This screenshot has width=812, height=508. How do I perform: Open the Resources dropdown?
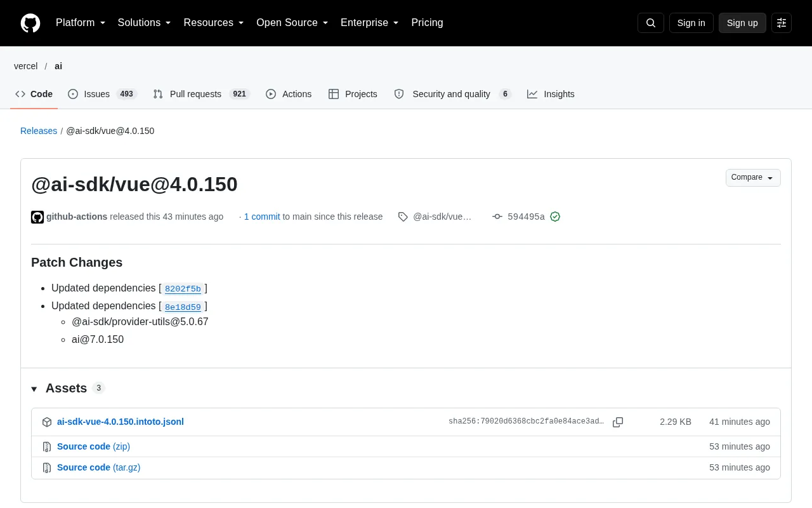[214, 23]
